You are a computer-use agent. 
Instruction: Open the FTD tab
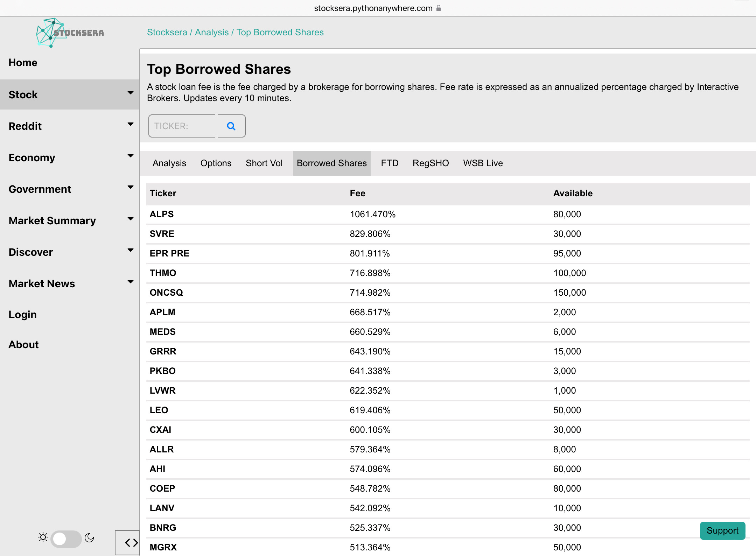click(x=390, y=163)
